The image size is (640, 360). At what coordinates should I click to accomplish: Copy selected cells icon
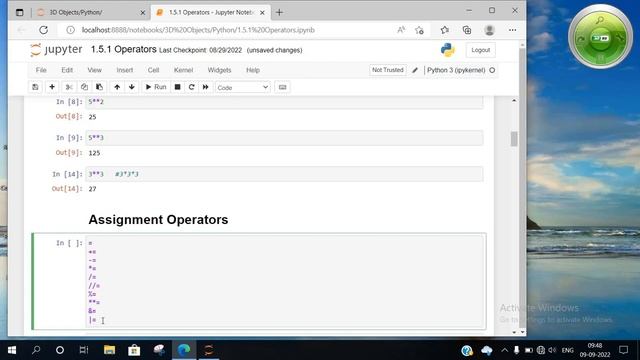(x=84, y=87)
